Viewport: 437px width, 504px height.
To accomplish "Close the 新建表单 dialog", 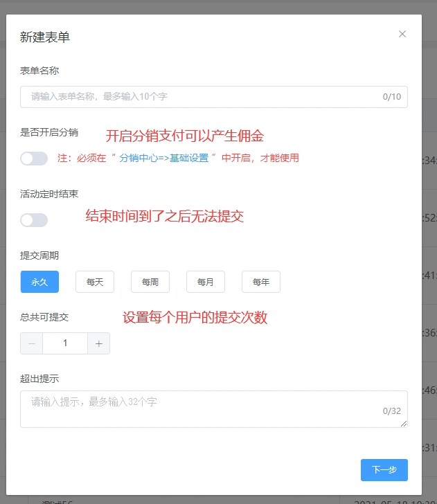I will tap(402, 34).
